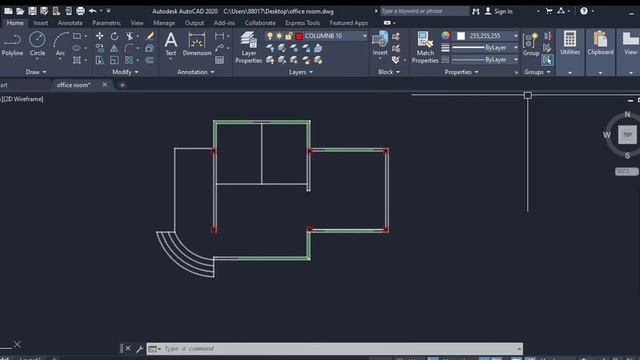
Task: Switch to the Annotate ribbon tab
Action: tap(70, 23)
